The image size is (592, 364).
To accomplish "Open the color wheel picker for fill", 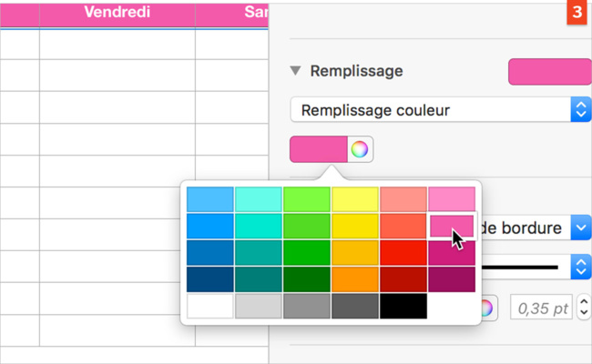I will tap(360, 149).
